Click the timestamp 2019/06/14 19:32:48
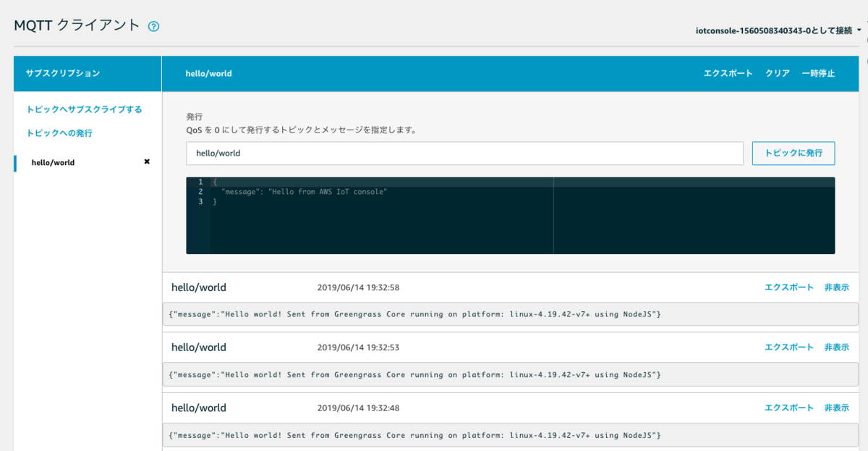Screen dimensions: 868x451 (358, 408)
